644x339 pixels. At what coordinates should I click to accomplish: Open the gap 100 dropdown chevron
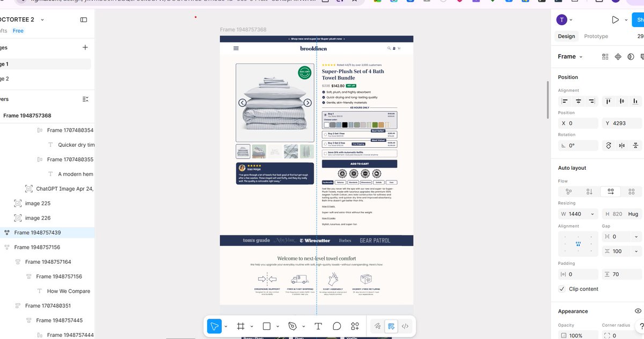click(x=636, y=251)
